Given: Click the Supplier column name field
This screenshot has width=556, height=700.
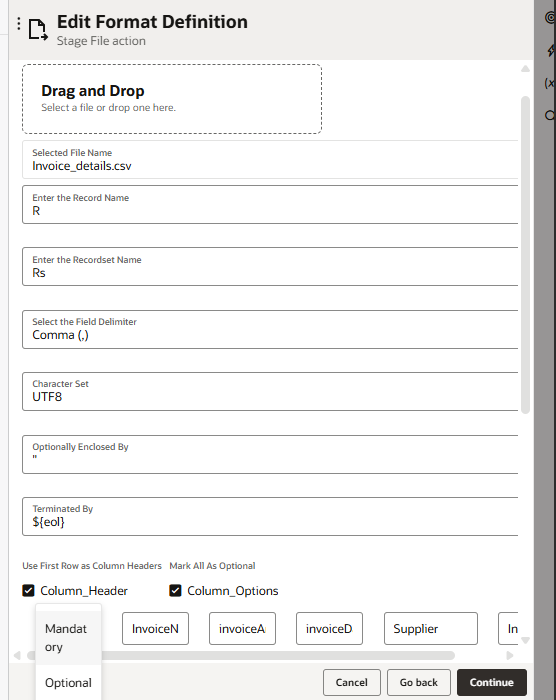Looking at the screenshot, I should tap(431, 629).
